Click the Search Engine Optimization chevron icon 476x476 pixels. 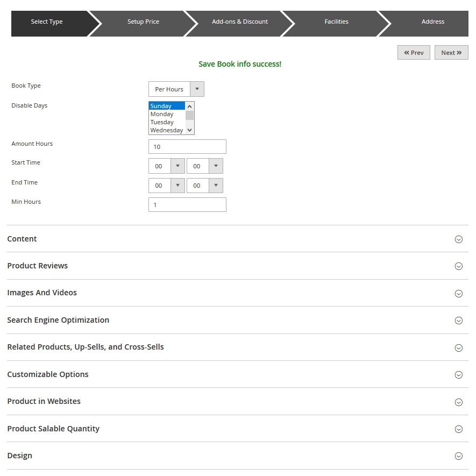coord(458,321)
